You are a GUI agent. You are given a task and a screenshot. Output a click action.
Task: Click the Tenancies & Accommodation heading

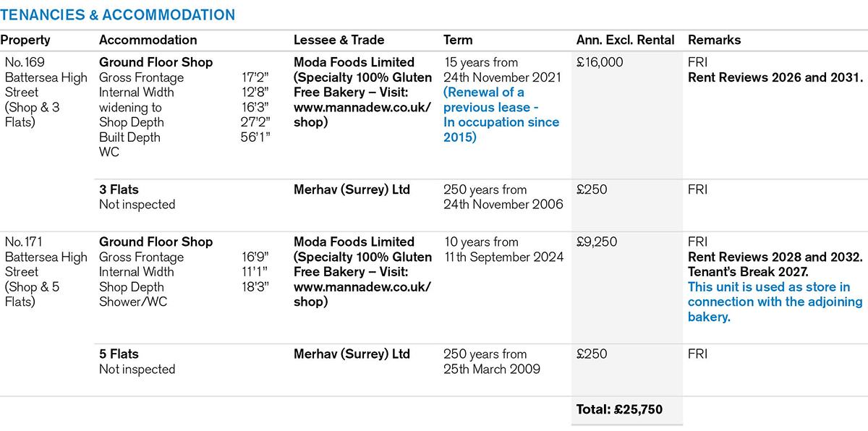coord(118,14)
